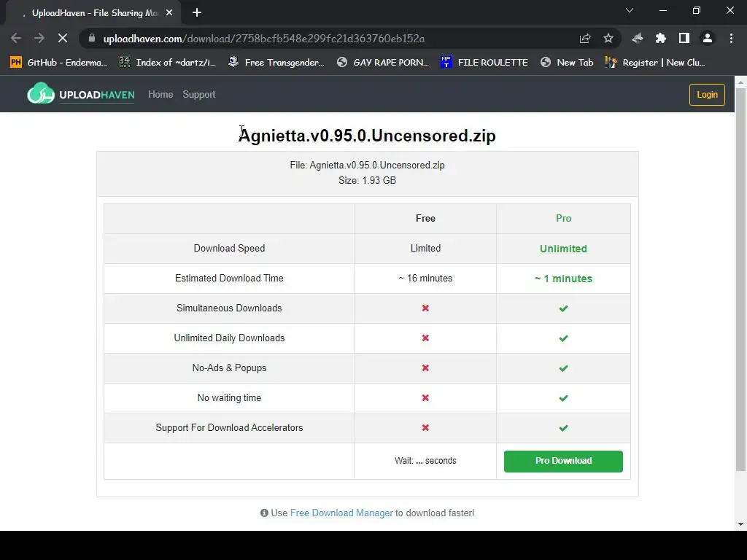Click red X in No-Ads & Popups row
Viewport: 747px width, 560px height.
point(425,368)
